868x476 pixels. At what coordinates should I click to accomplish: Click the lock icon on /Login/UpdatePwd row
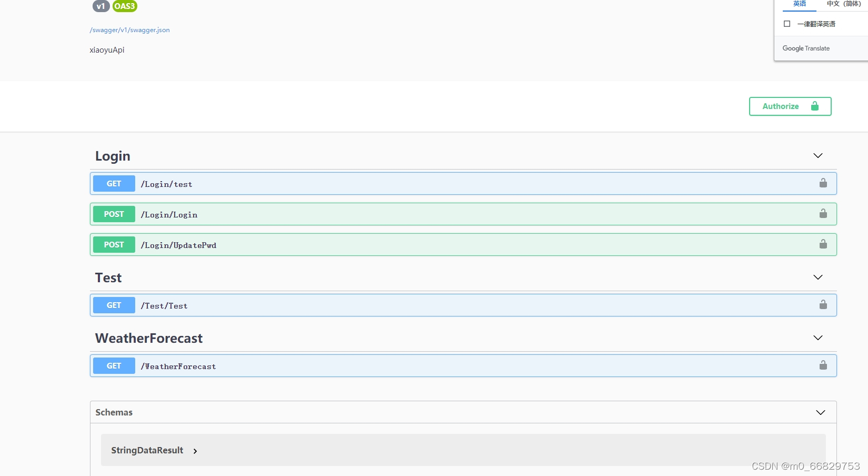(x=823, y=244)
